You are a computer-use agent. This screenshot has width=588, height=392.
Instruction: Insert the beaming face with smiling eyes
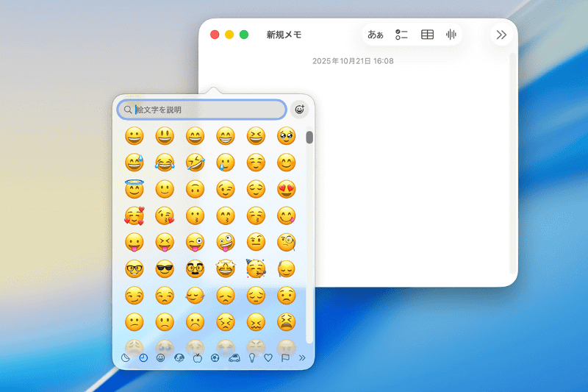pyautogui.click(x=226, y=136)
